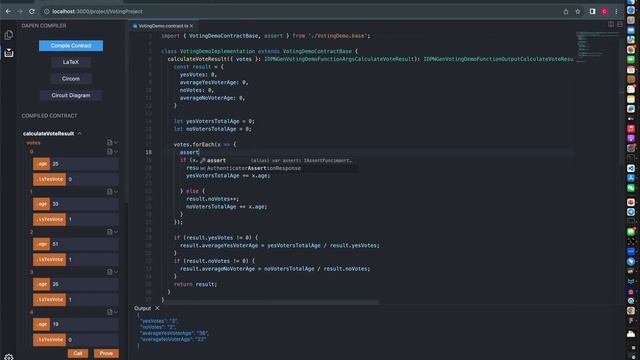Place cursor on 'return result;' code line
Image resolution: width=640 pixels, height=360 pixels.
pos(196,284)
